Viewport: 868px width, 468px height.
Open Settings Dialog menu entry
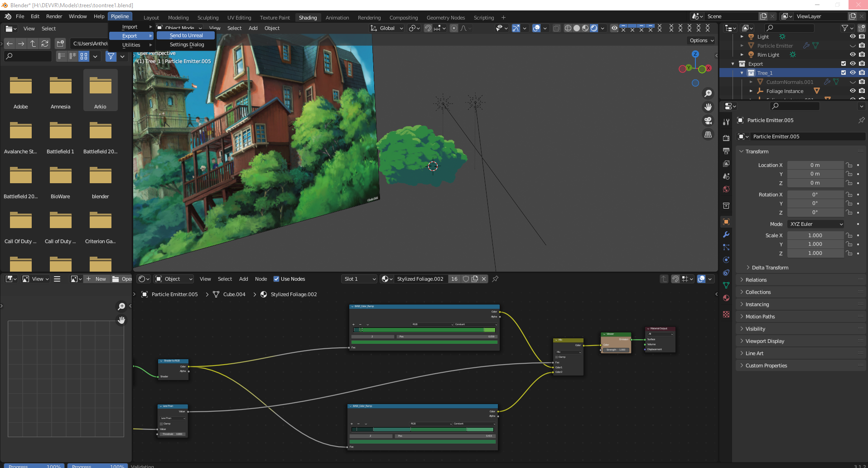pyautogui.click(x=187, y=44)
